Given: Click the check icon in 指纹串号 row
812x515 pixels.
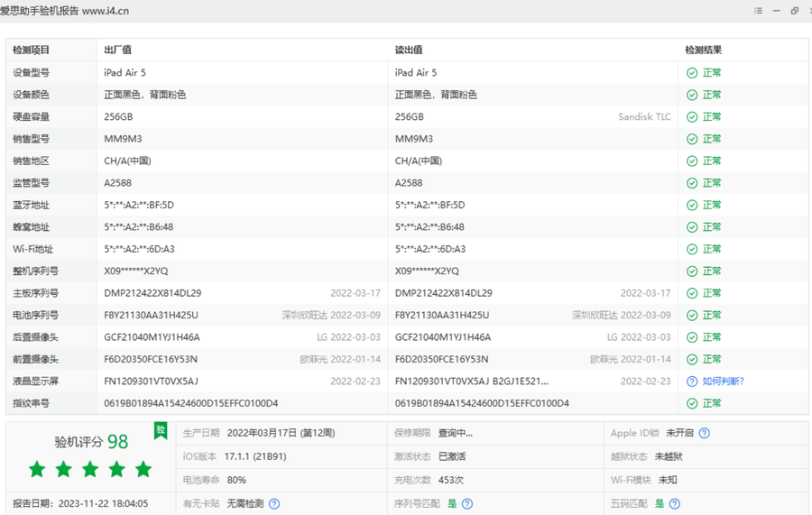Looking at the screenshot, I should point(692,403).
